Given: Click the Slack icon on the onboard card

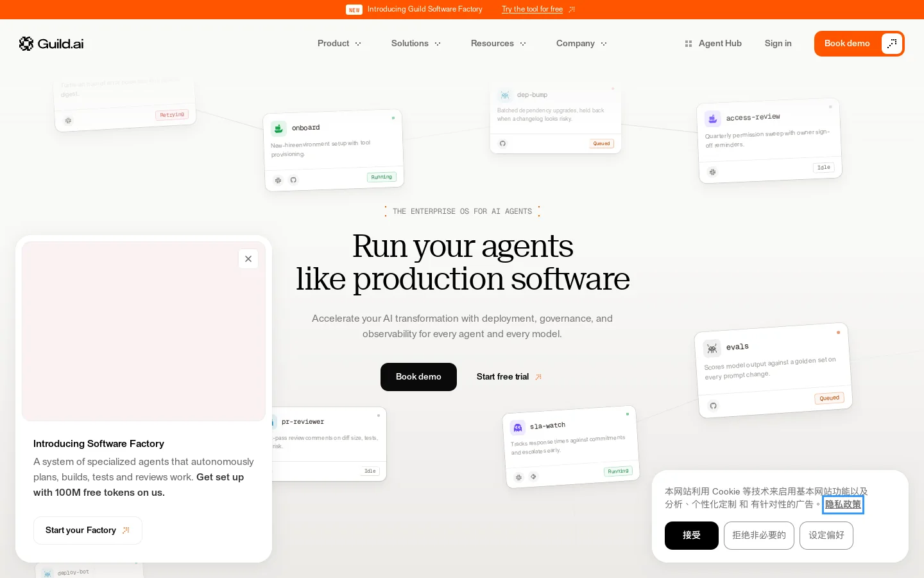Looking at the screenshot, I should (x=278, y=180).
